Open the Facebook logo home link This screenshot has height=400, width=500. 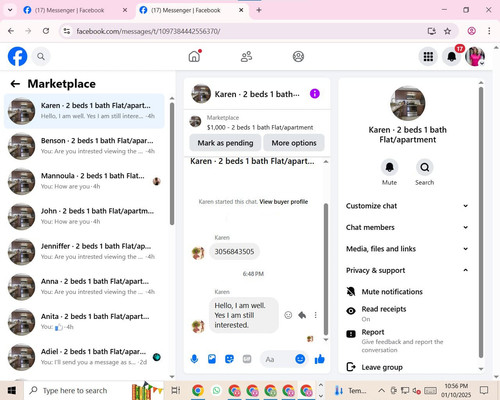(x=17, y=56)
